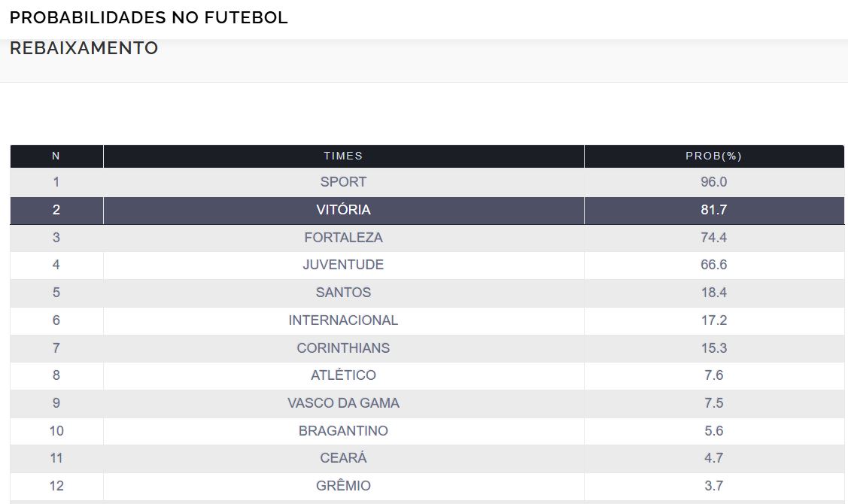Image resolution: width=848 pixels, height=504 pixels.
Task: Click the TIMES column header
Action: 343,156
